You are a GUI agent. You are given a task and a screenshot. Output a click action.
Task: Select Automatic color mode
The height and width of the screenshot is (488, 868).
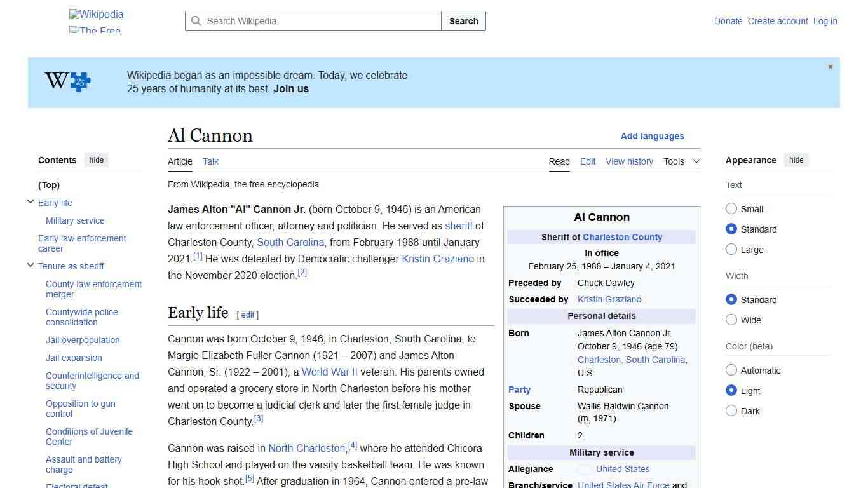tap(731, 370)
